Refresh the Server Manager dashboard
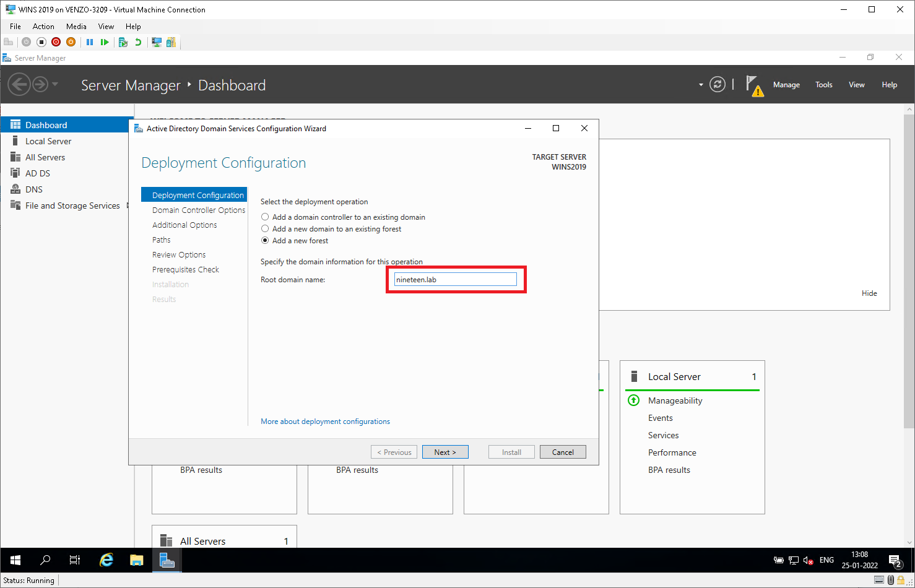The height and width of the screenshot is (588, 915). click(x=718, y=85)
